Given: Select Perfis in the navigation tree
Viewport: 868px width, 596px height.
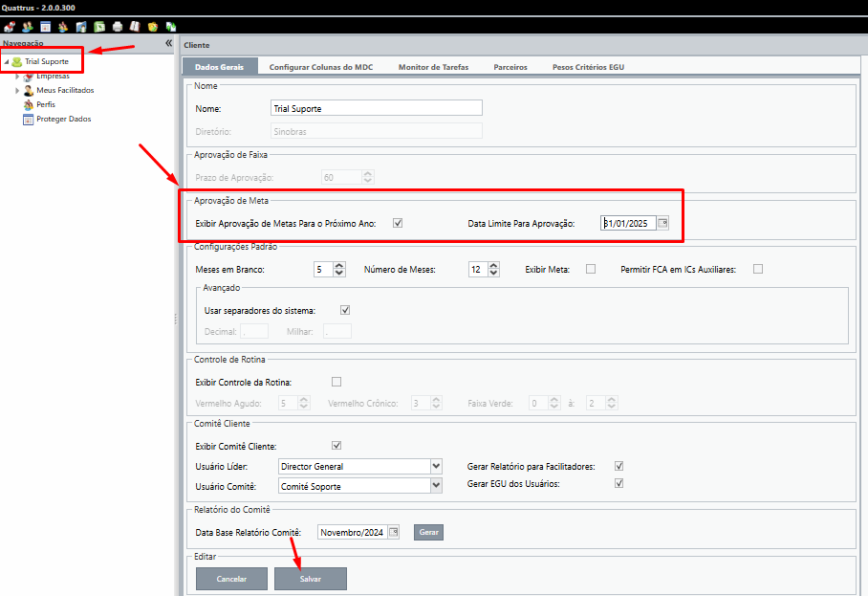Looking at the screenshot, I should [46, 104].
